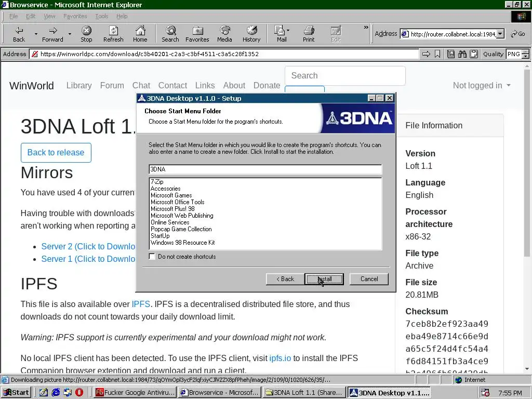Click the page scrollbar down arrow
532x399 pixels.
coord(527,369)
